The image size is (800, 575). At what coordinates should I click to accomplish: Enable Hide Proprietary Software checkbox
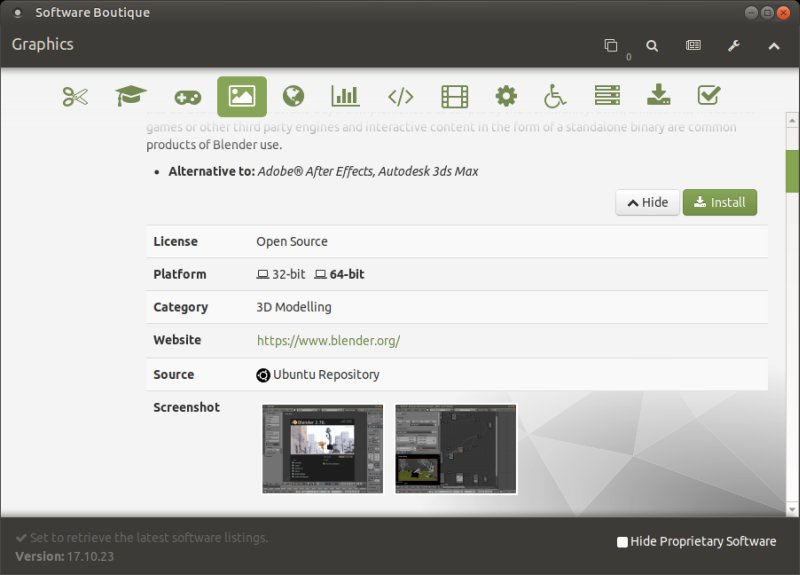[x=623, y=542]
